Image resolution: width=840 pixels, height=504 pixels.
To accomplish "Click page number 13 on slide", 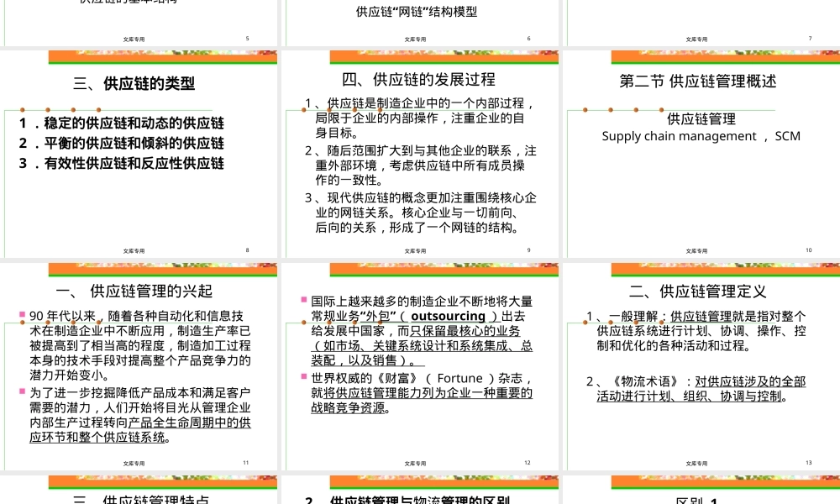I will [808, 463].
